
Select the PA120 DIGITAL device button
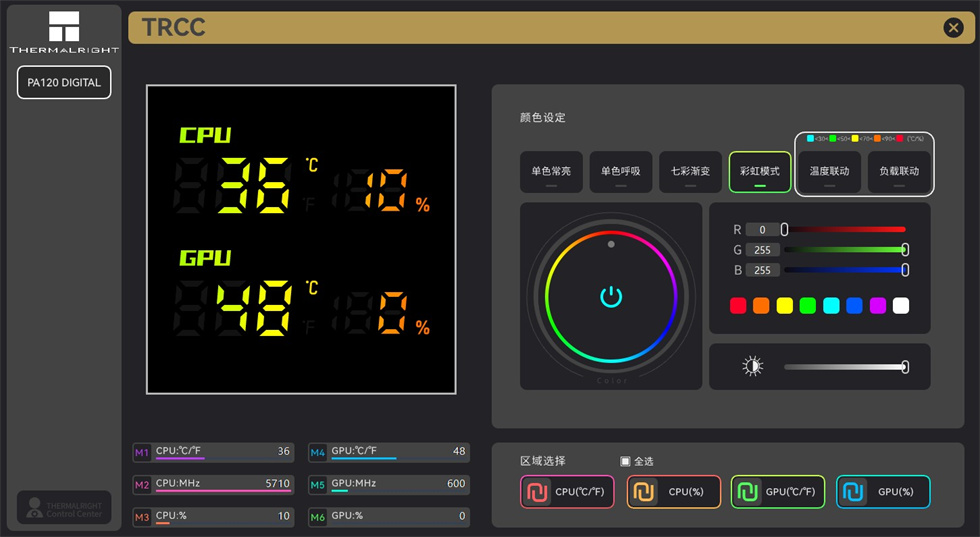(x=64, y=83)
